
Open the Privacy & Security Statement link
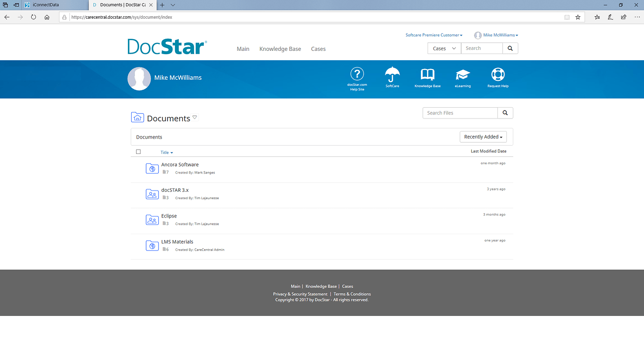[x=300, y=294]
